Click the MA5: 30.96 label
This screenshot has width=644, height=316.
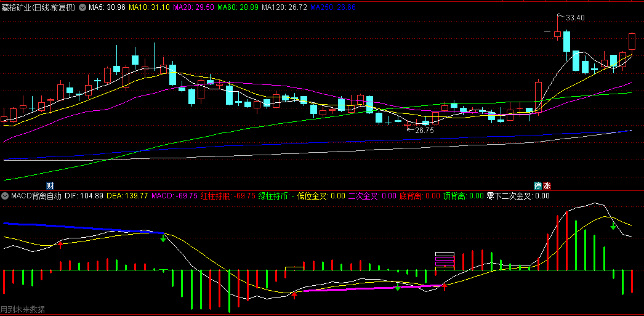107,7
